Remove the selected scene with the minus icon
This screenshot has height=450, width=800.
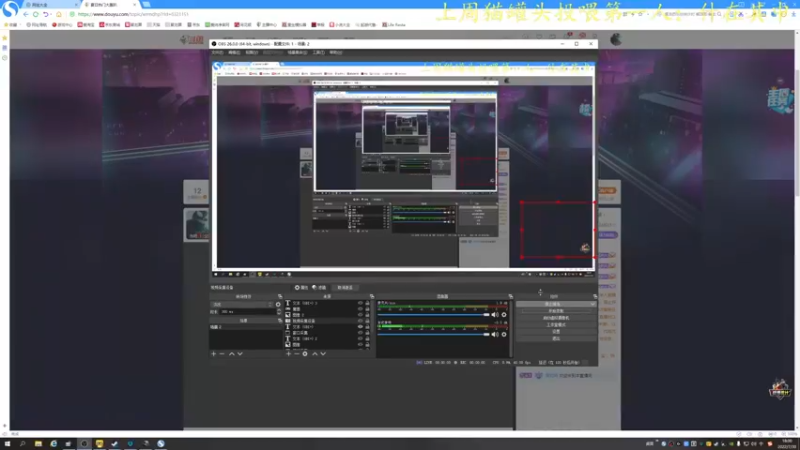coord(222,354)
